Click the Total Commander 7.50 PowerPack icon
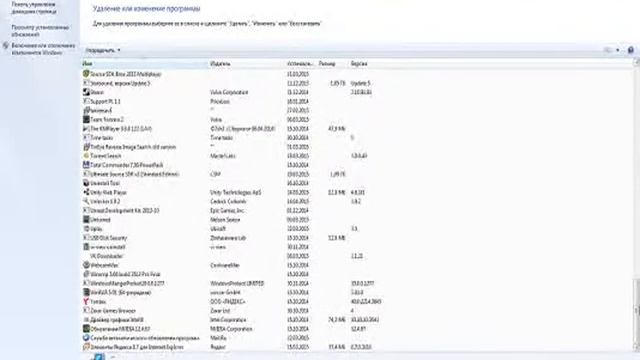 pos(86,165)
